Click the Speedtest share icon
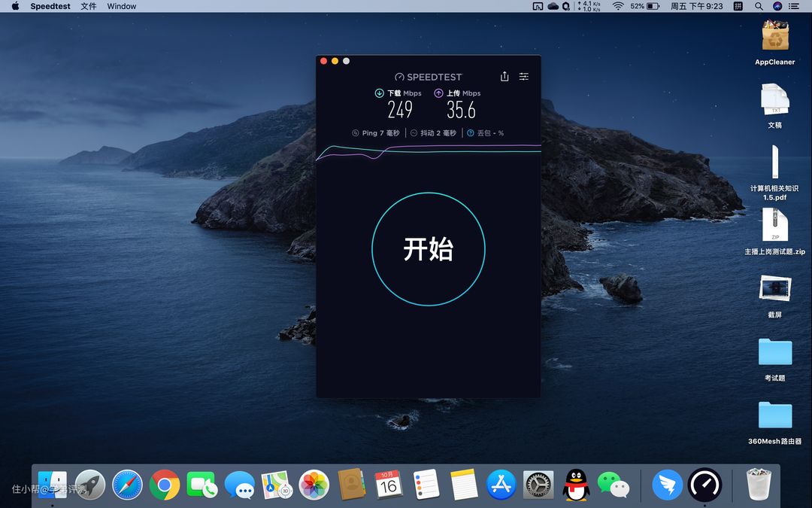 point(504,76)
